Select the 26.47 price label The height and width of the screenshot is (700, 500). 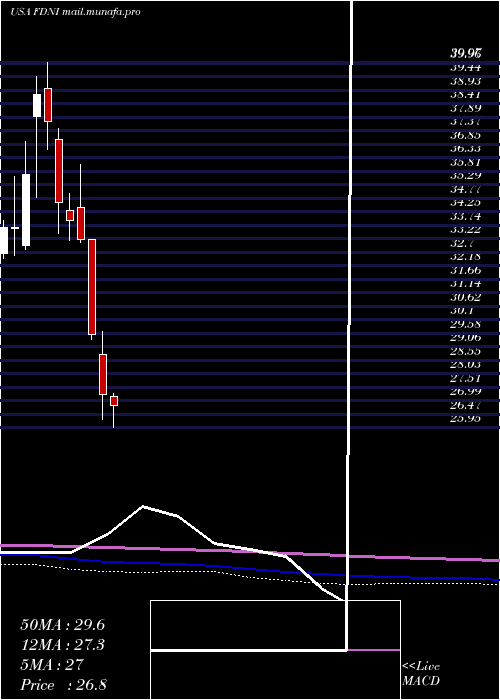click(465, 405)
